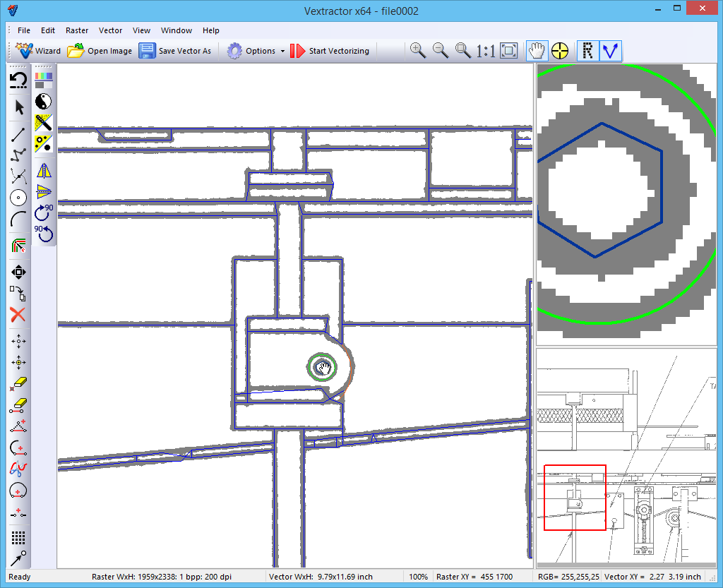Click the Undo arrow icon
The image size is (723, 588).
(18, 80)
